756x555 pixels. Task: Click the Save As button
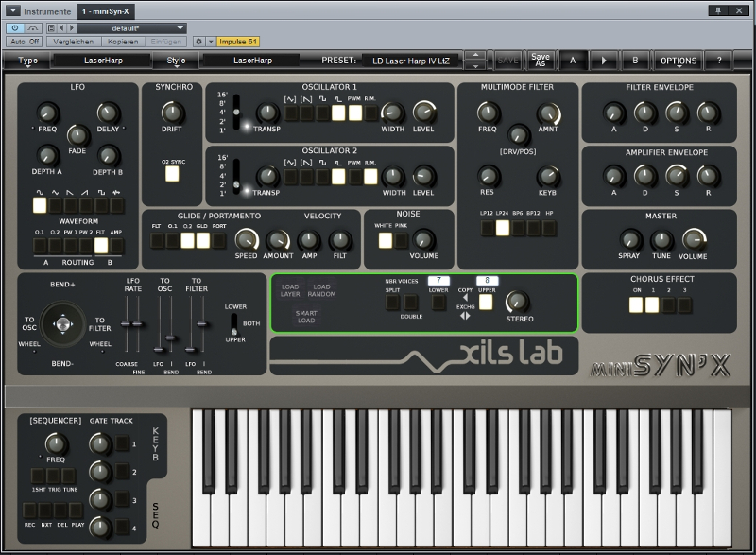coord(541,61)
